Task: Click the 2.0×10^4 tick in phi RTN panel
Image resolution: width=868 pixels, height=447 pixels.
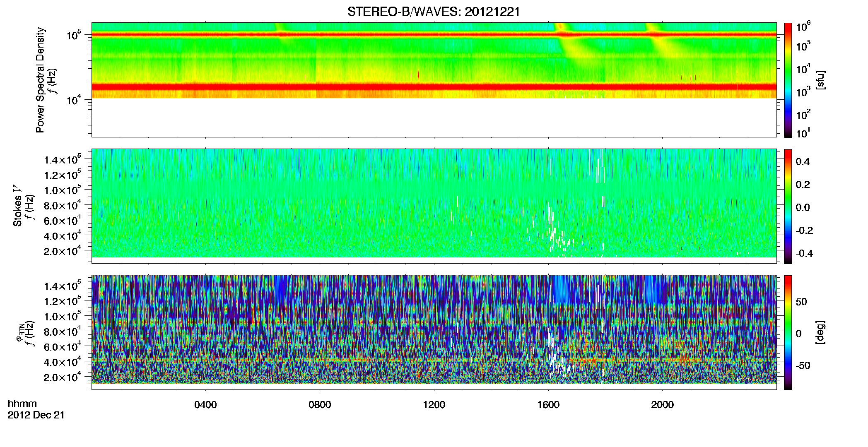Action: [x=62, y=377]
